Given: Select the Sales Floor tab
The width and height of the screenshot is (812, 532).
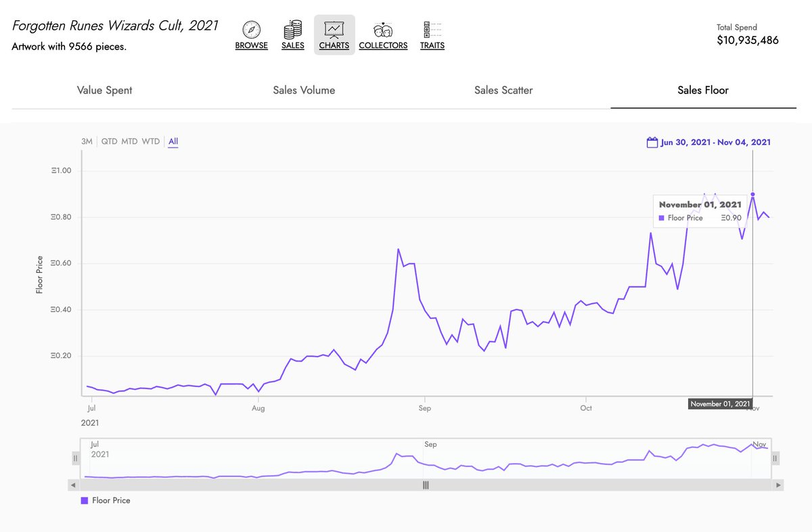Looking at the screenshot, I should [x=703, y=90].
